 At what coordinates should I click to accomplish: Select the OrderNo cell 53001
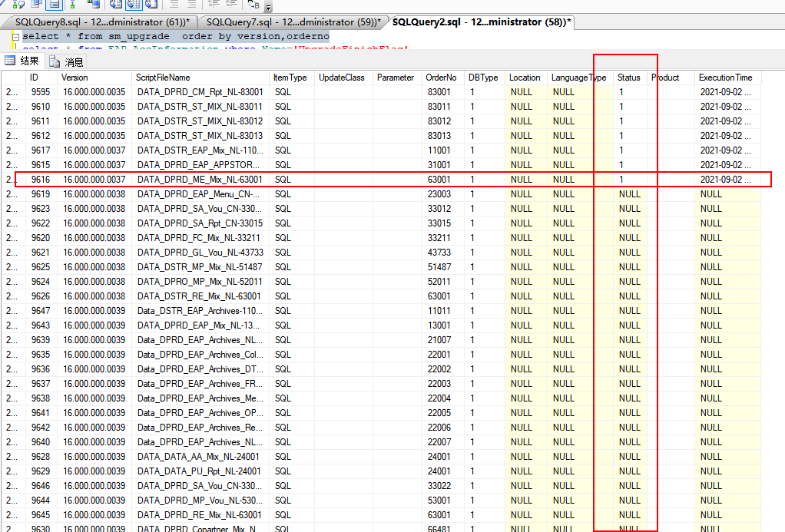pyautogui.click(x=443, y=501)
